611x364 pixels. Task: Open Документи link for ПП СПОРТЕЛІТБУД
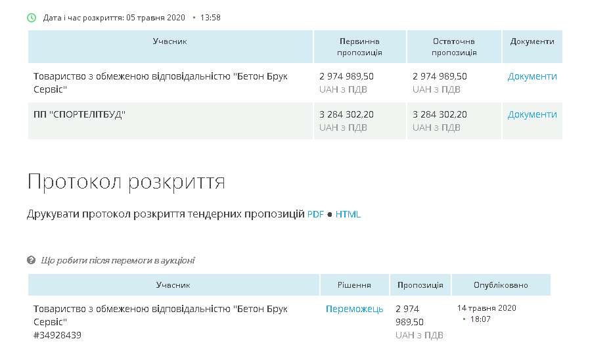tap(532, 114)
